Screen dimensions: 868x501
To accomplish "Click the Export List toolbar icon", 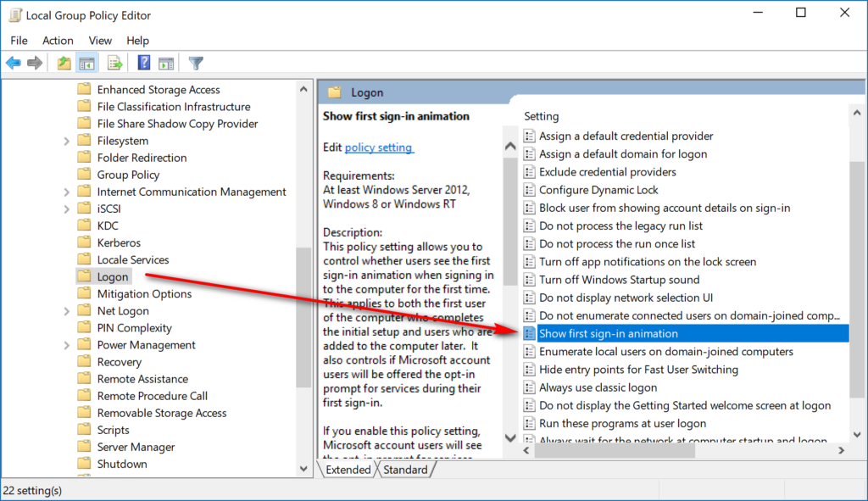I will tap(115, 63).
